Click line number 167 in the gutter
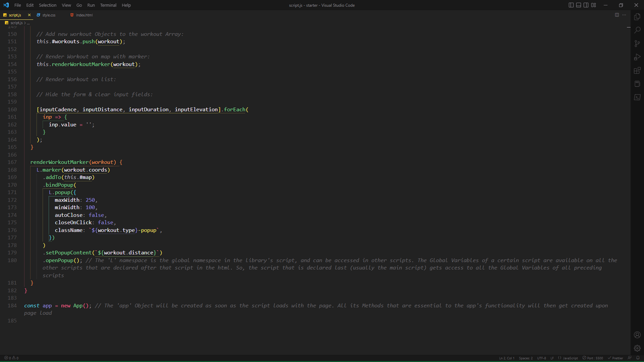Viewport: 644px width, 362px height. [x=12, y=162]
